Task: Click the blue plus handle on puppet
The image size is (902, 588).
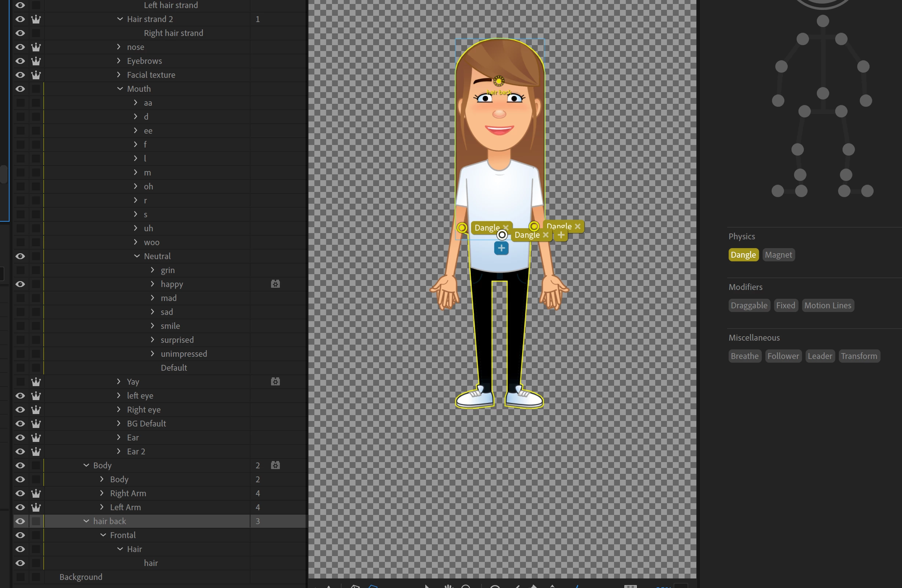Action: (501, 248)
